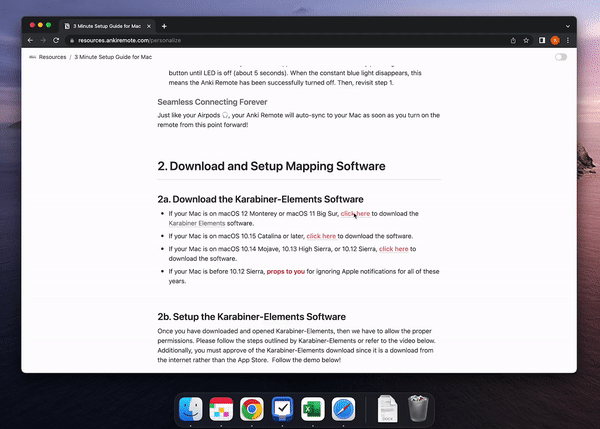
Task: Open the orange profile avatar
Action: click(x=555, y=40)
